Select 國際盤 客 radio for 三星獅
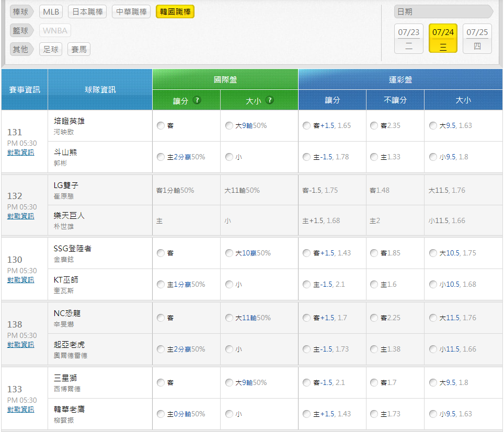The image size is (504, 432). (x=161, y=382)
